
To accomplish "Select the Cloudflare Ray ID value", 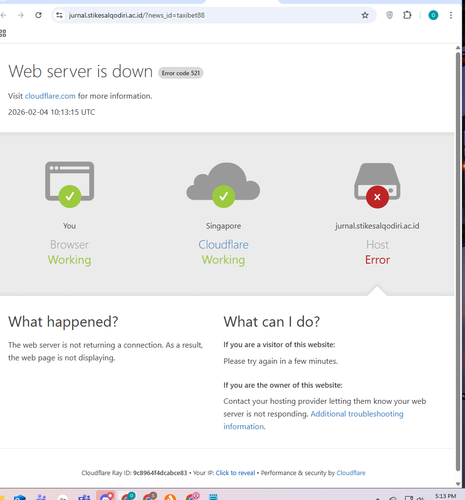I will [x=160, y=473].
